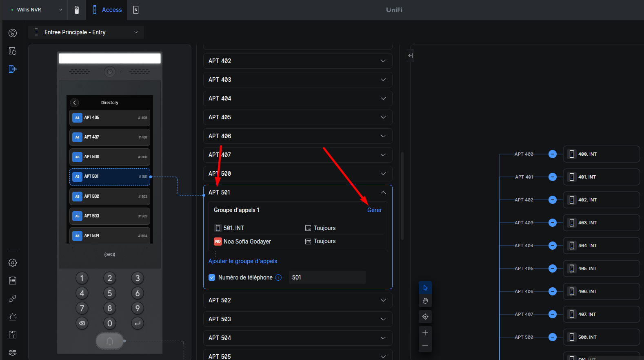Select the intercom devices sidebar icon
The width and height of the screenshot is (644, 360).
(x=13, y=69)
